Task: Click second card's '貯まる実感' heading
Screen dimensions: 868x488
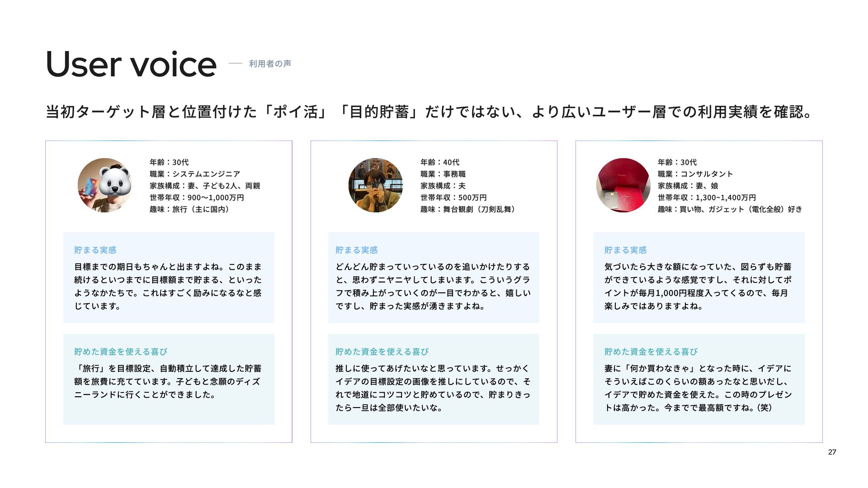Action: 357,250
